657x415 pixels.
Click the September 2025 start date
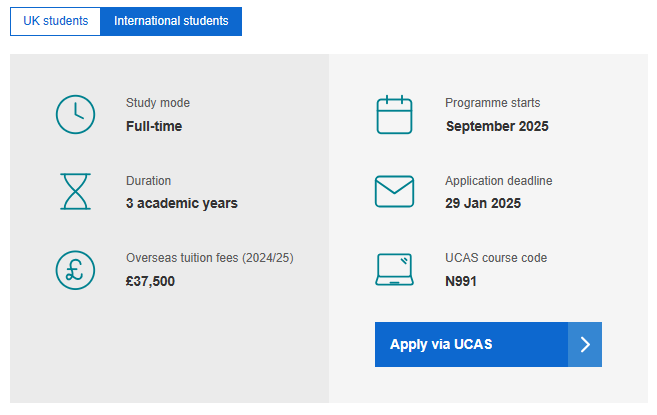[x=497, y=126]
